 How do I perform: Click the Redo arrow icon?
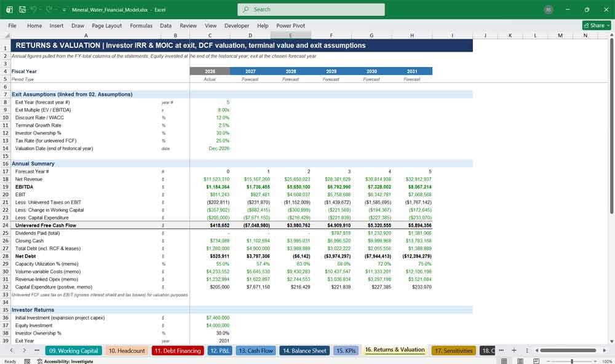tap(49, 9)
